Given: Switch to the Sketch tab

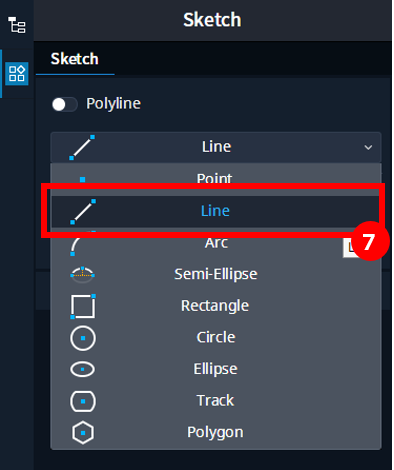Looking at the screenshot, I should pyautogui.click(x=75, y=59).
